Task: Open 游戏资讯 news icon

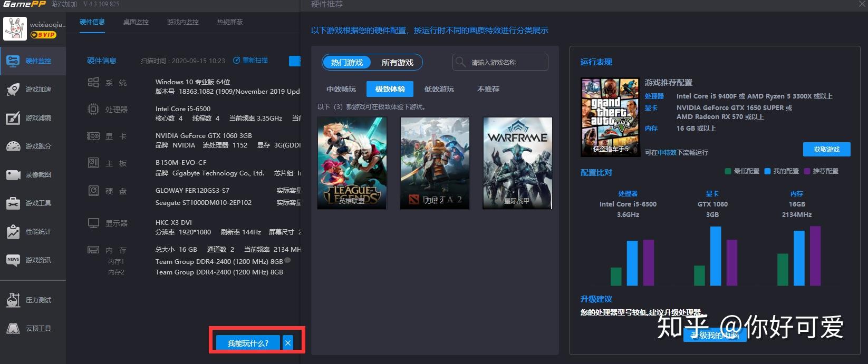Action: click(x=13, y=260)
